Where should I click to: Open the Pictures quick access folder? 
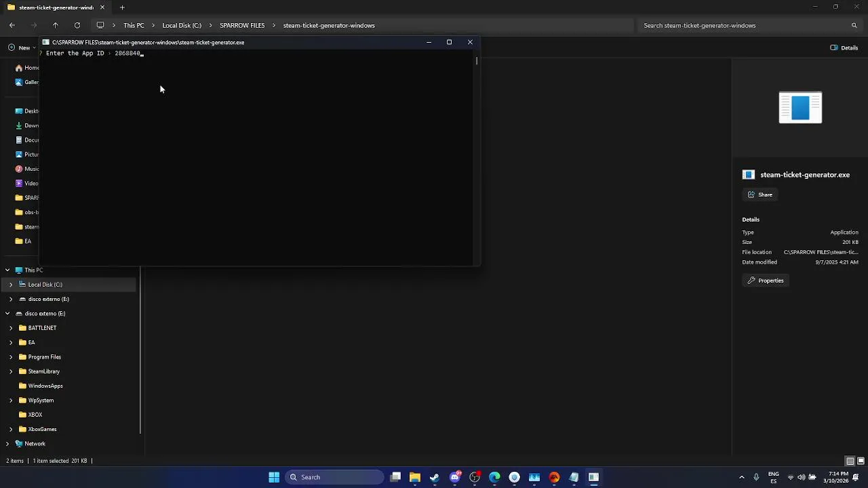pyautogui.click(x=28, y=155)
